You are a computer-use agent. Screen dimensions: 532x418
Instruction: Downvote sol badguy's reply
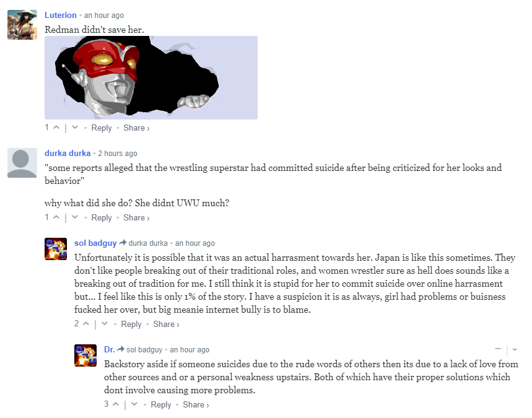pos(105,324)
